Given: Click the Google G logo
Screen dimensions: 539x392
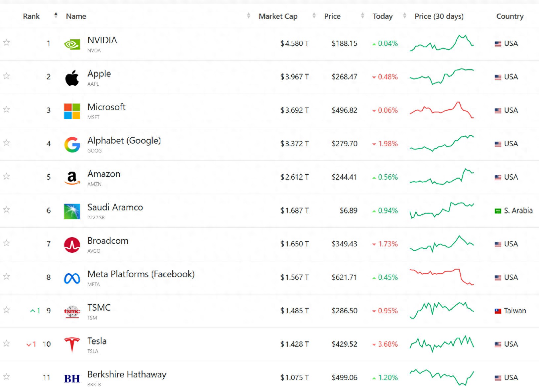Looking at the screenshot, I should [72, 145].
